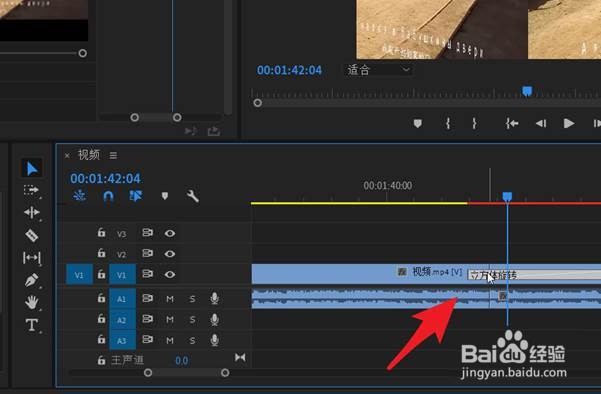Enable voice-over record on A1
Image resolution: width=601 pixels, height=394 pixels.
[x=215, y=298]
